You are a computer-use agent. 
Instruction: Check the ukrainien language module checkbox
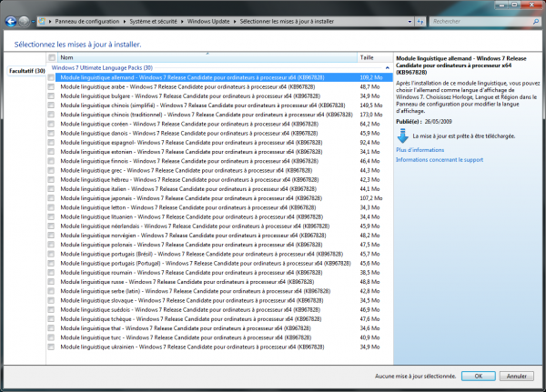click(51, 347)
